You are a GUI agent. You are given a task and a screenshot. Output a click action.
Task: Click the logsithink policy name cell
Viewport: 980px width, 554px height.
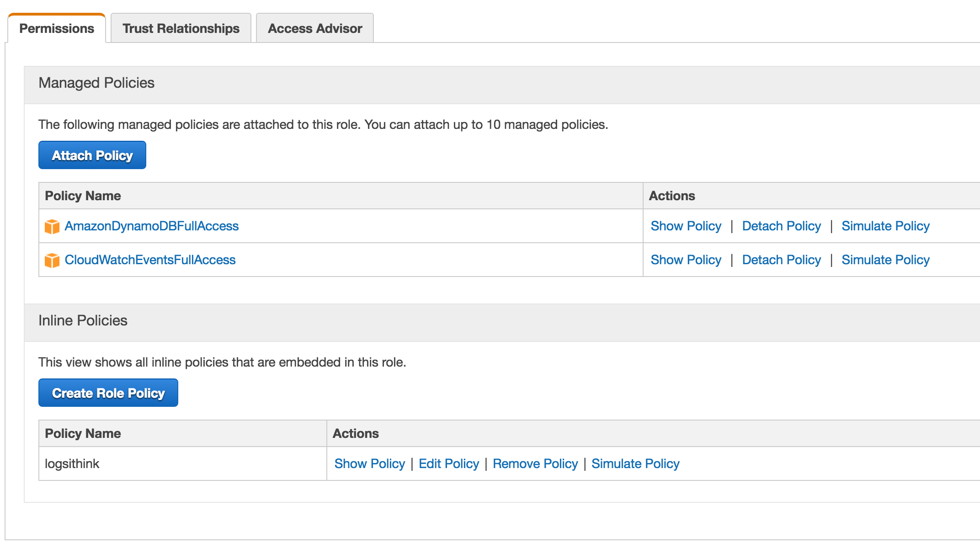pyautogui.click(x=183, y=463)
